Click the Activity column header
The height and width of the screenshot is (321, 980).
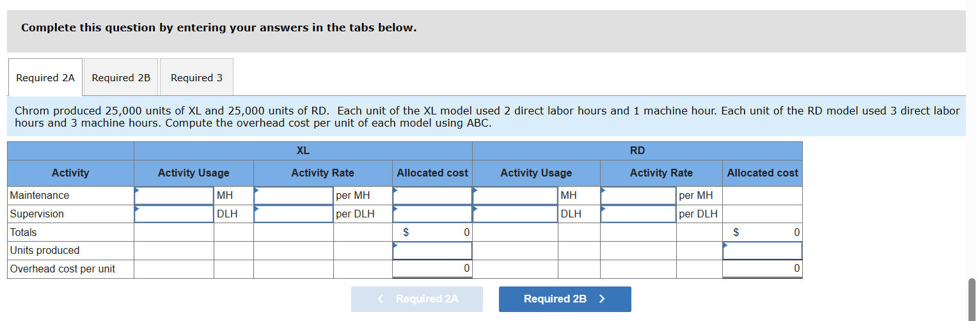pyautogui.click(x=70, y=173)
